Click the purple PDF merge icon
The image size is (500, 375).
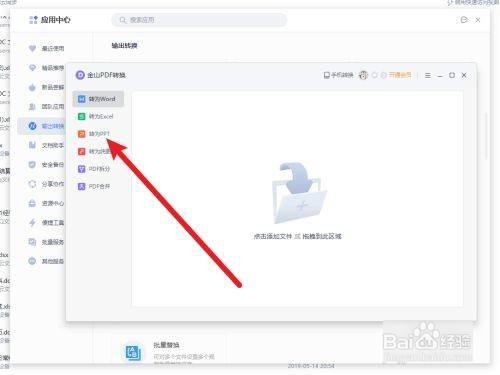(x=81, y=186)
